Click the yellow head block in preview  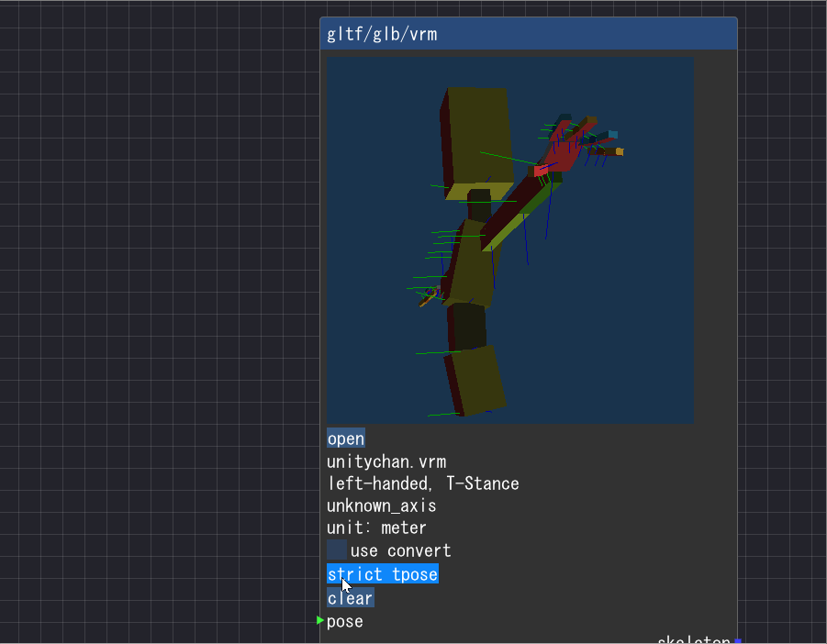(x=476, y=141)
